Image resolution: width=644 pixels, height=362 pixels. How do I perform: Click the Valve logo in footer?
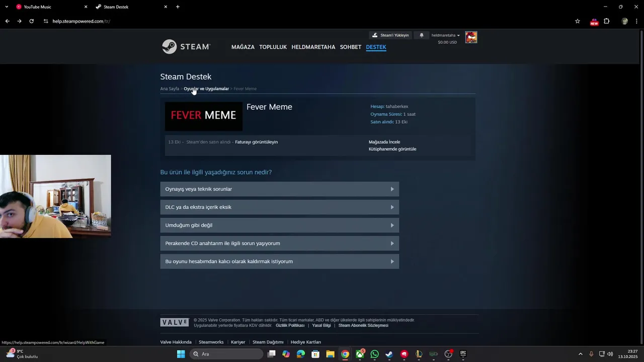175,322
